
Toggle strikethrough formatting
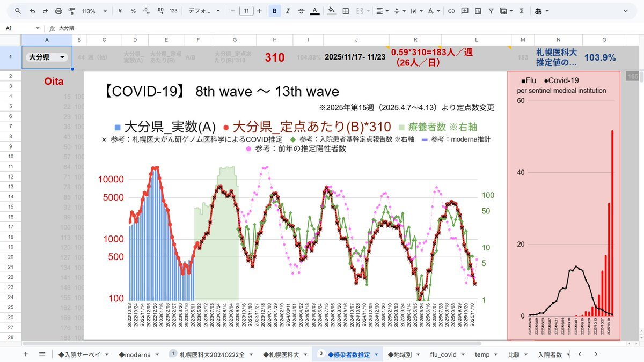tap(301, 11)
